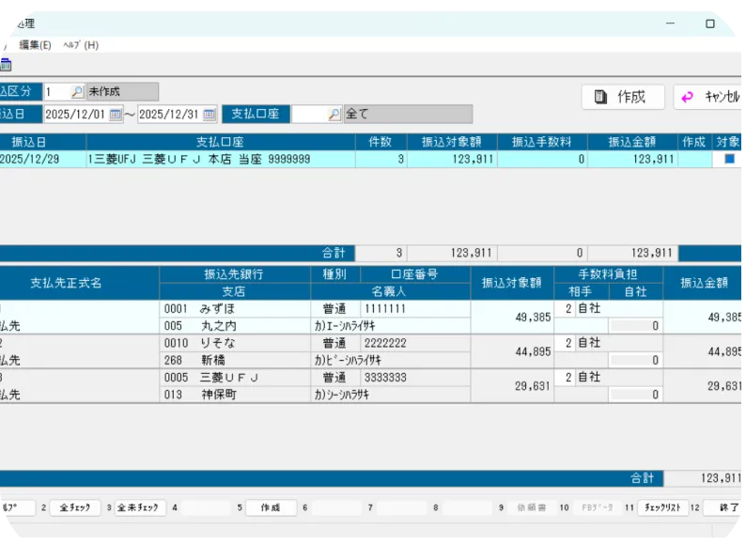Click the start date field 2025/12/01
This screenshot has width=746, height=560.
(75, 115)
